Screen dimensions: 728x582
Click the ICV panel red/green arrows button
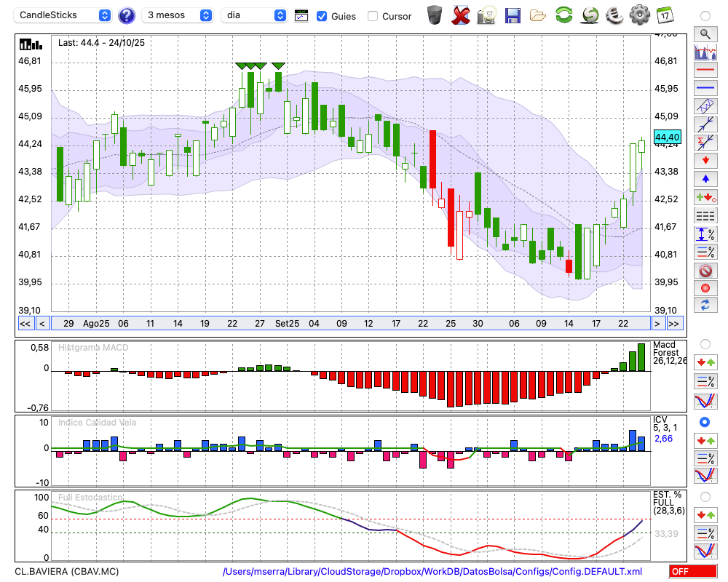click(x=705, y=440)
